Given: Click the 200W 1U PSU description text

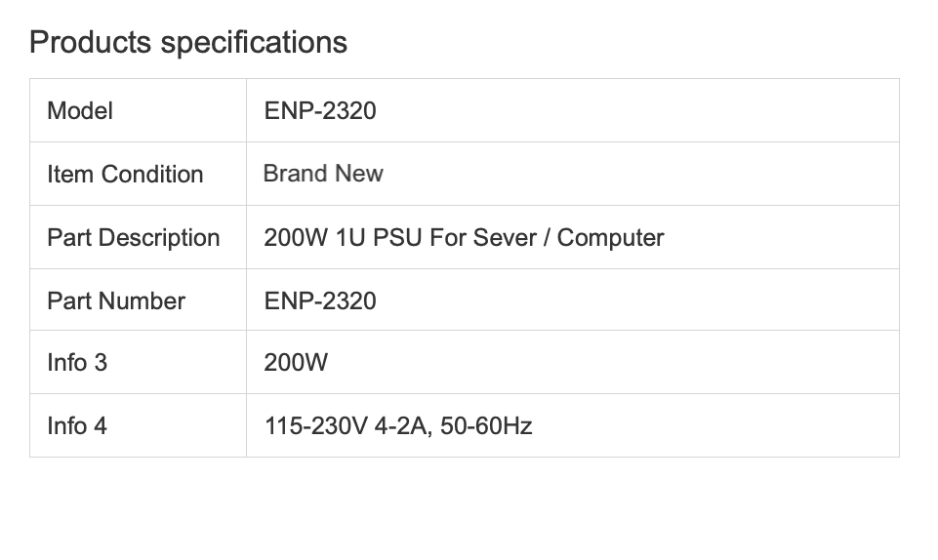Looking at the screenshot, I should point(464,238).
